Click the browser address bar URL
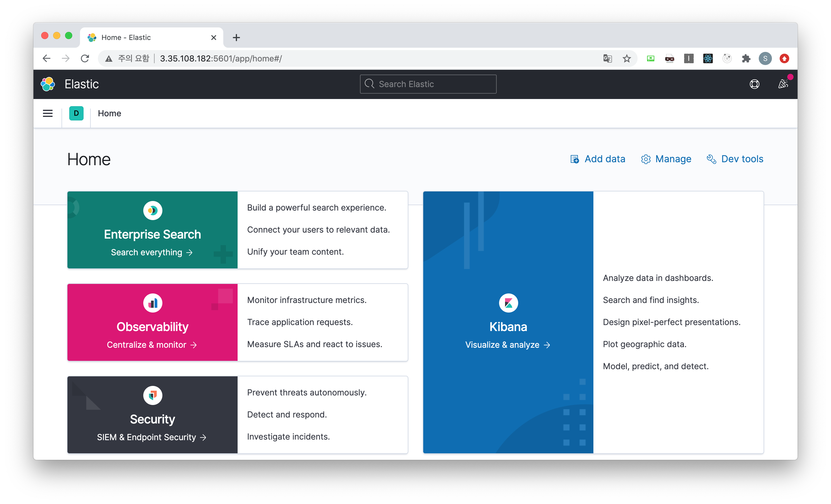 click(221, 59)
